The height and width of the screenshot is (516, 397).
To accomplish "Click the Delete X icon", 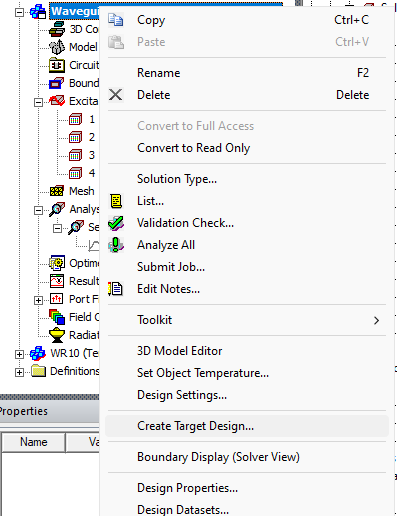I will 116,95.
